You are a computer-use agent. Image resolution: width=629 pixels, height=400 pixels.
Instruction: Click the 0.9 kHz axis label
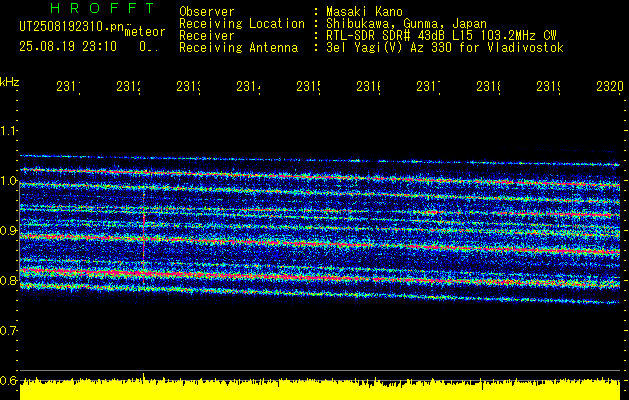(9, 231)
